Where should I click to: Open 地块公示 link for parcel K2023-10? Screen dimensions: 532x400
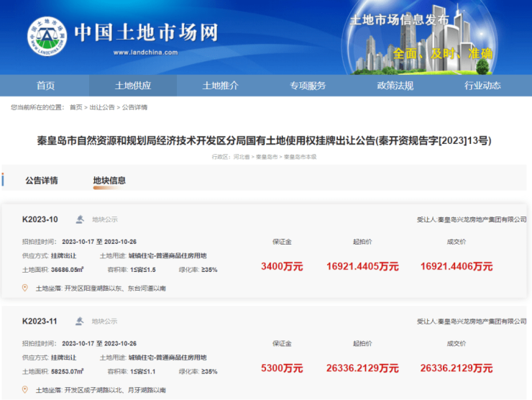tap(104, 219)
